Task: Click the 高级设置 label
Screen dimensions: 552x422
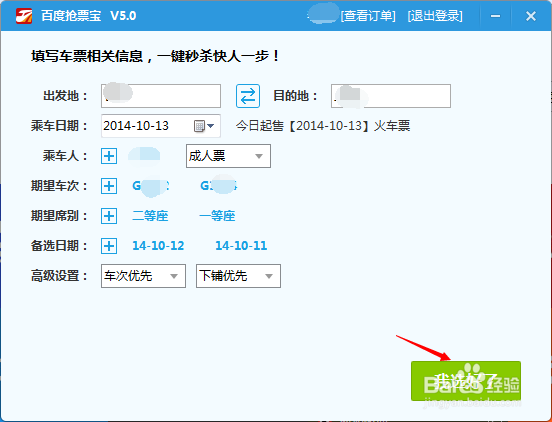Action: coord(58,276)
